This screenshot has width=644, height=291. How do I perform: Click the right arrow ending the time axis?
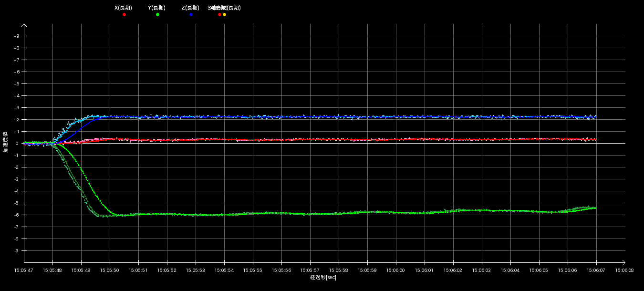(x=623, y=262)
